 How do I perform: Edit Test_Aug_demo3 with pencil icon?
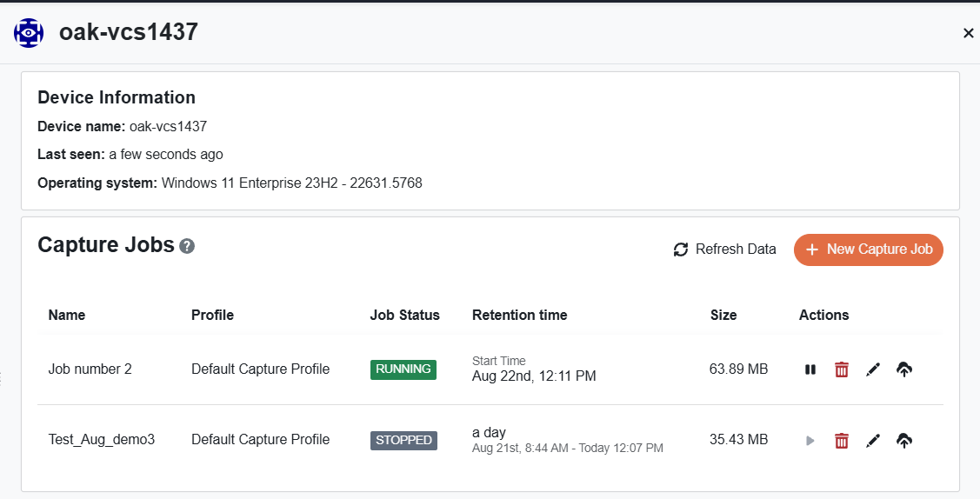873,441
